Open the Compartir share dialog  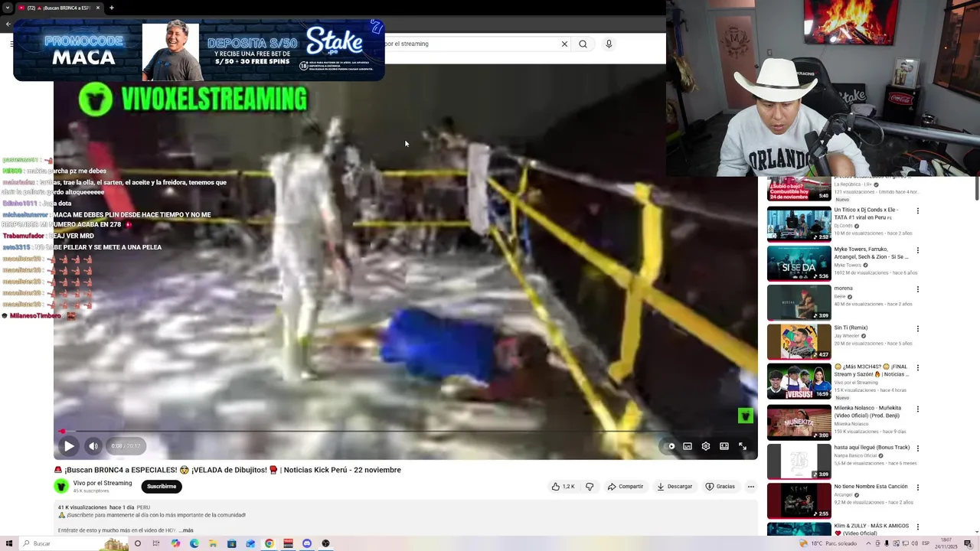click(x=626, y=487)
